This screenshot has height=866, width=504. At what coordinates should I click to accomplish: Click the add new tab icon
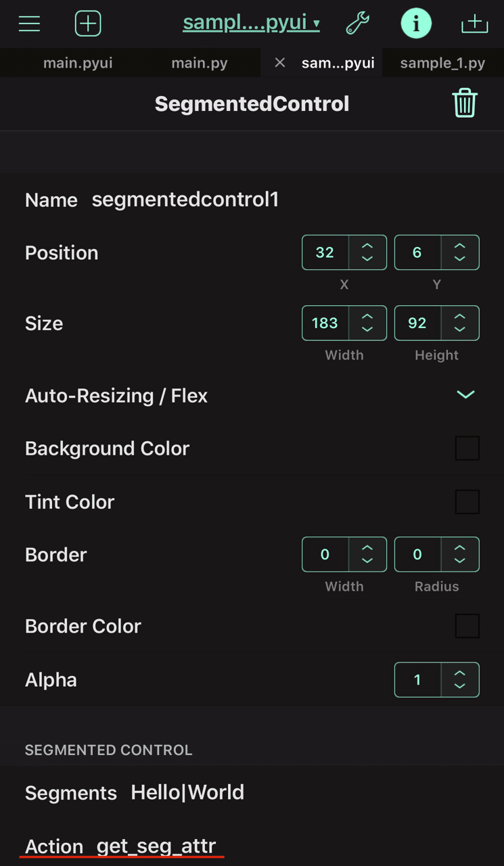474,24
